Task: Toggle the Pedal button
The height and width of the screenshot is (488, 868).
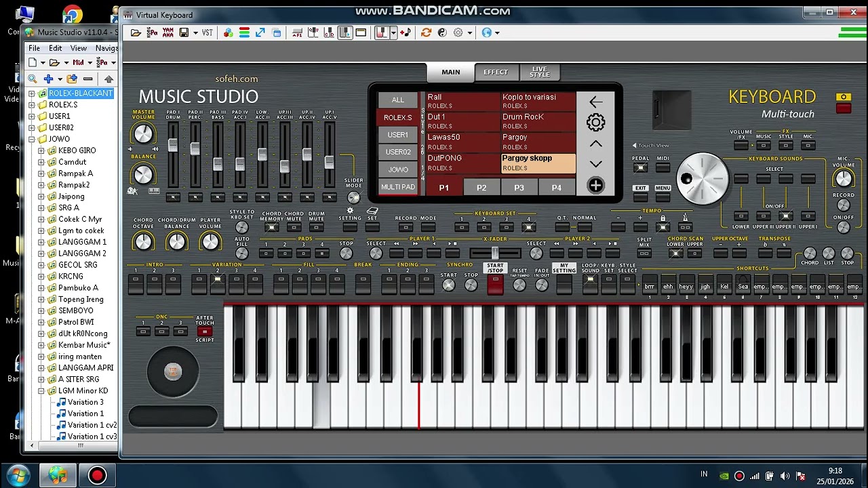Action: tap(640, 168)
